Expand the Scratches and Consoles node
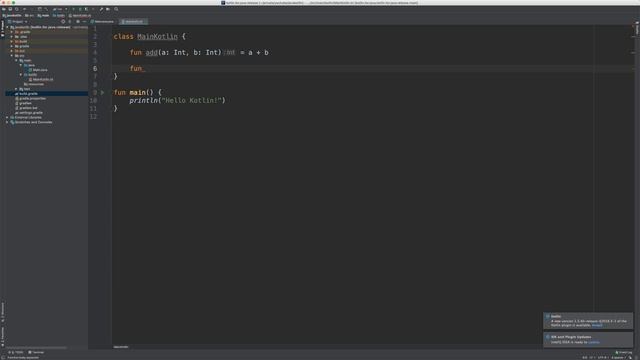This screenshot has width=640, height=360. [7, 122]
